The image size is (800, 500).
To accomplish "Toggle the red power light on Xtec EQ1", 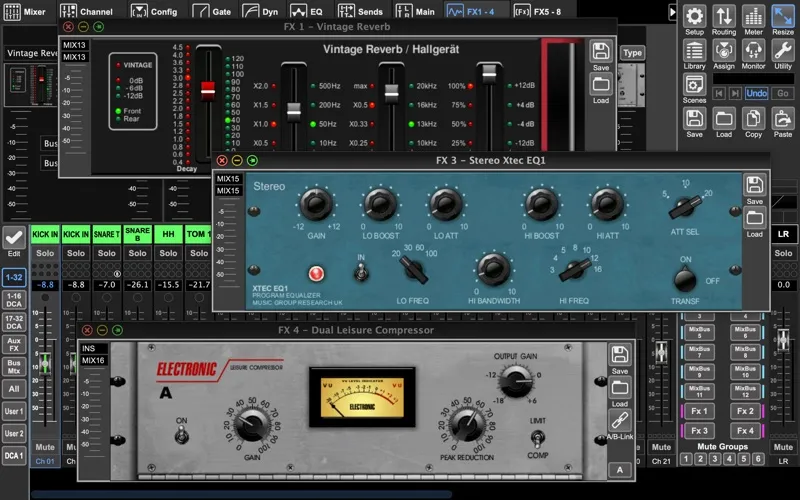I will point(316,273).
